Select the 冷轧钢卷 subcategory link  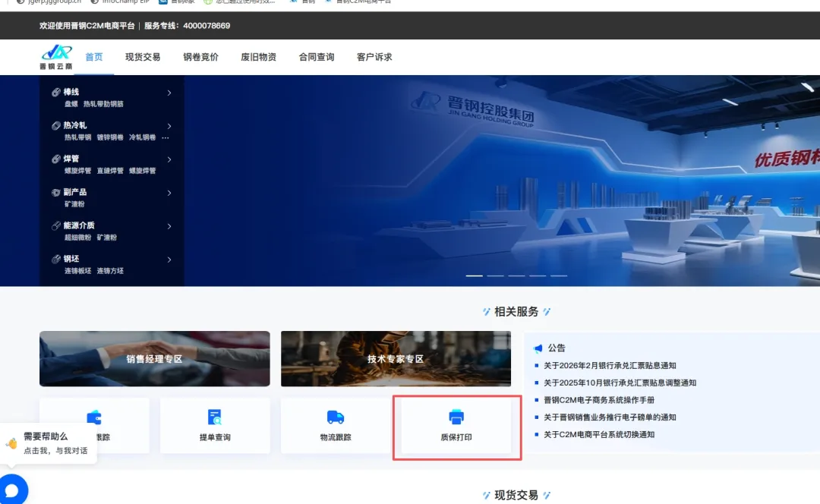coord(142,137)
